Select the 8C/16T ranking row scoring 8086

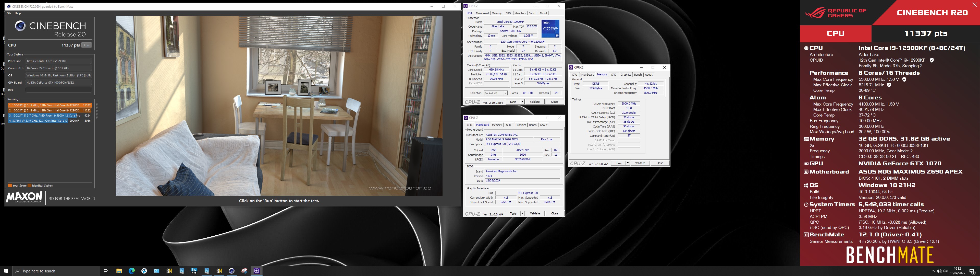pyautogui.click(x=50, y=120)
